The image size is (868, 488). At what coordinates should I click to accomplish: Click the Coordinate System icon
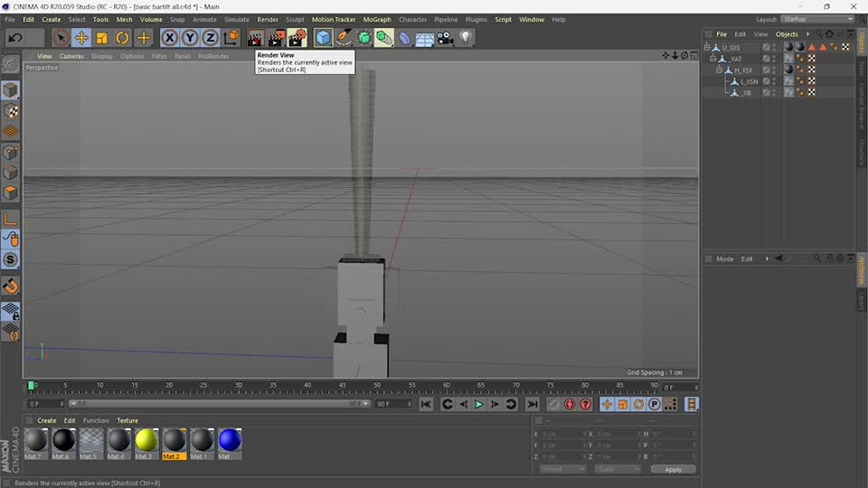(231, 38)
